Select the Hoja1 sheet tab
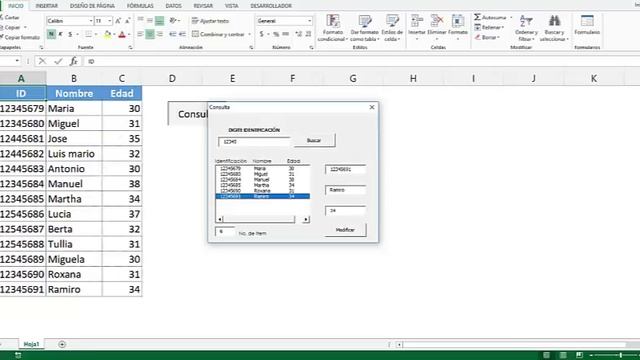Image resolution: width=640 pixels, height=360 pixels. [x=31, y=344]
